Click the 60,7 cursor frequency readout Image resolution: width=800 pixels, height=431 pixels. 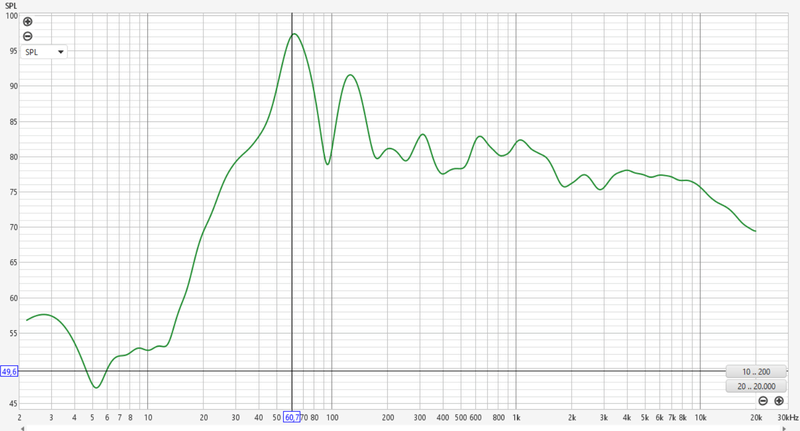pos(292,417)
